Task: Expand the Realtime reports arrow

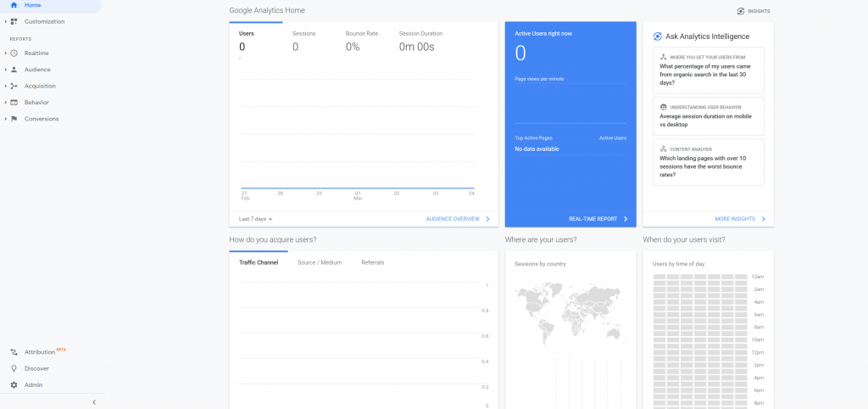Action: click(x=6, y=53)
